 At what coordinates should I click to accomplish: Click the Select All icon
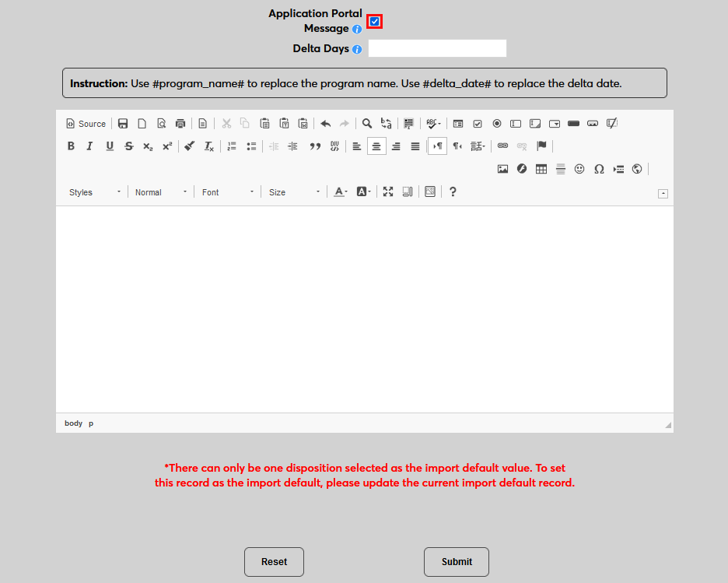(408, 124)
